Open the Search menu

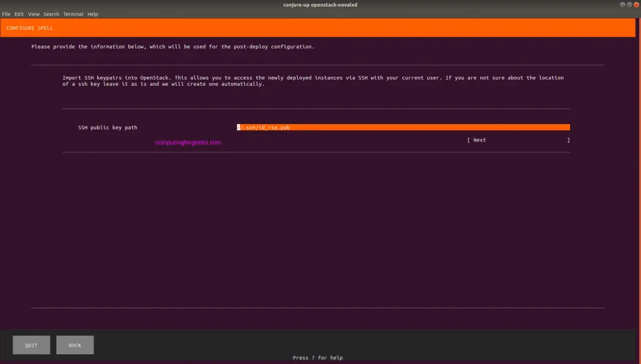coord(50,14)
